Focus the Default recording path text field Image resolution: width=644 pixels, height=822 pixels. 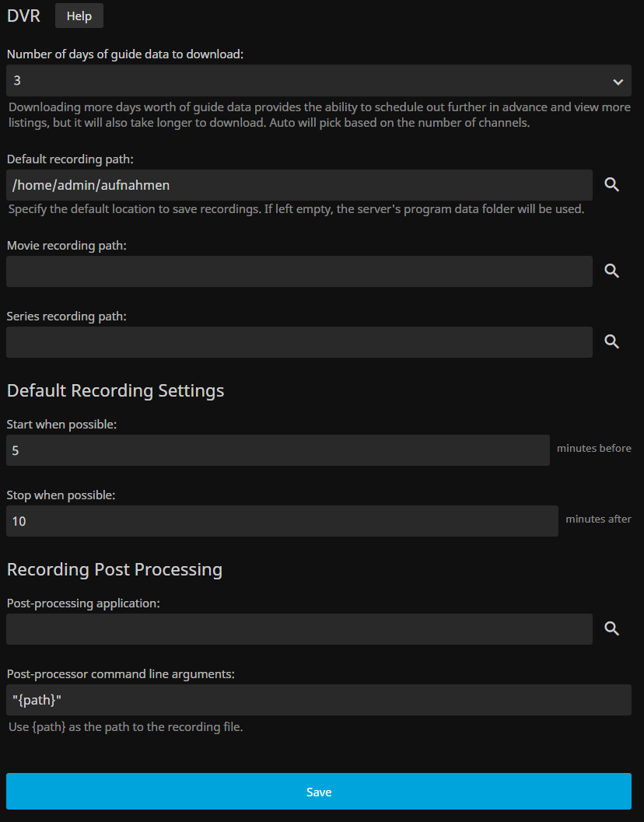pos(299,185)
